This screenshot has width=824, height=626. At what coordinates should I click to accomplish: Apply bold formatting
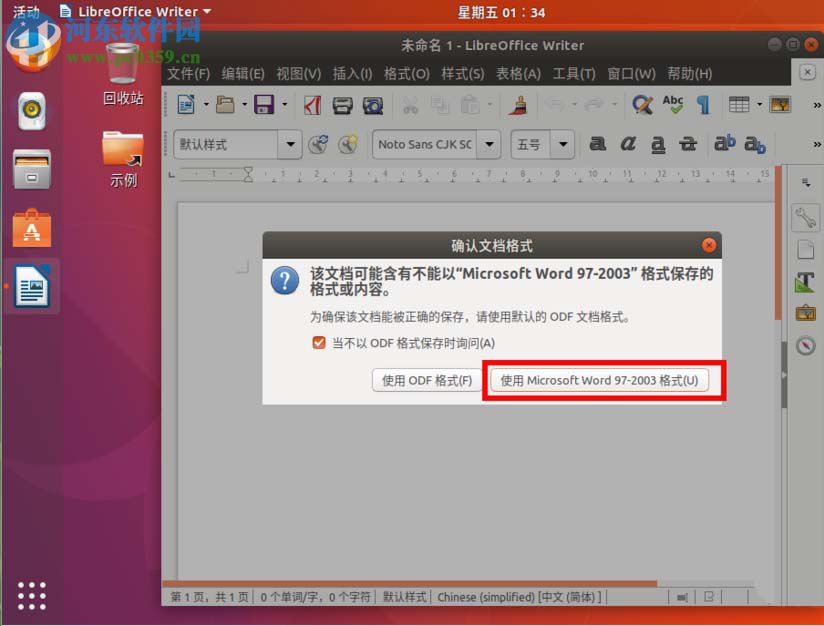597,144
